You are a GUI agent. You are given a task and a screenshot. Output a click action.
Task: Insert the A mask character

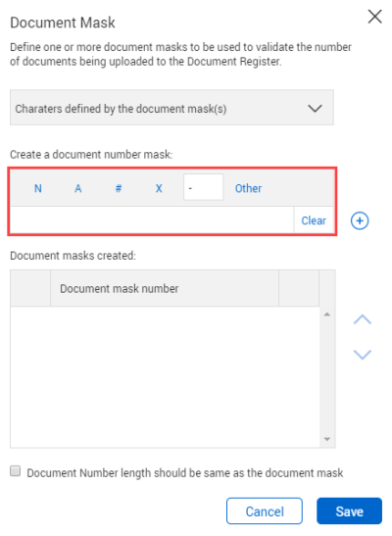tap(78, 188)
